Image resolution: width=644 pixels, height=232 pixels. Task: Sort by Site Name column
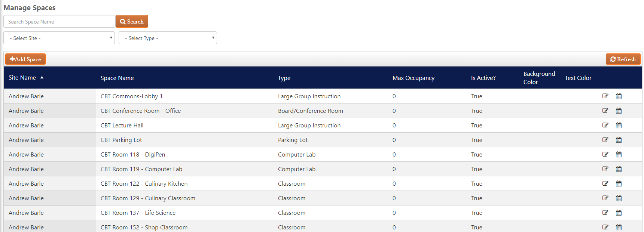pos(22,78)
